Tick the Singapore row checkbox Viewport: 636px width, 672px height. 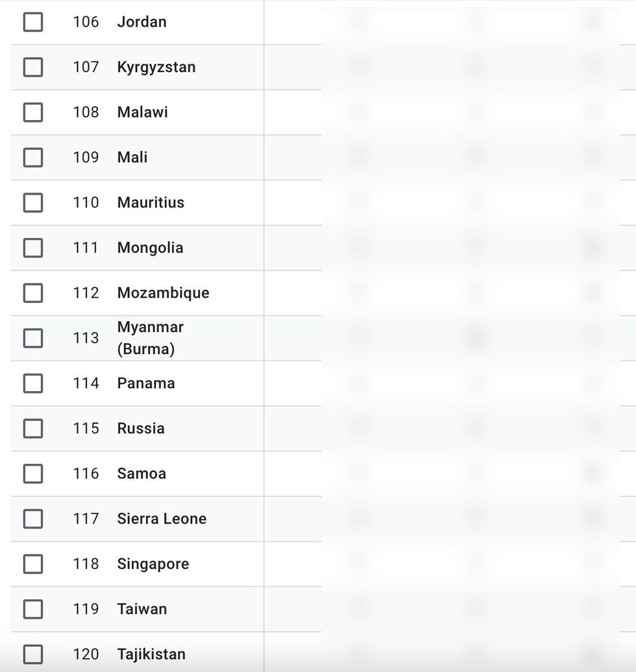(33, 564)
